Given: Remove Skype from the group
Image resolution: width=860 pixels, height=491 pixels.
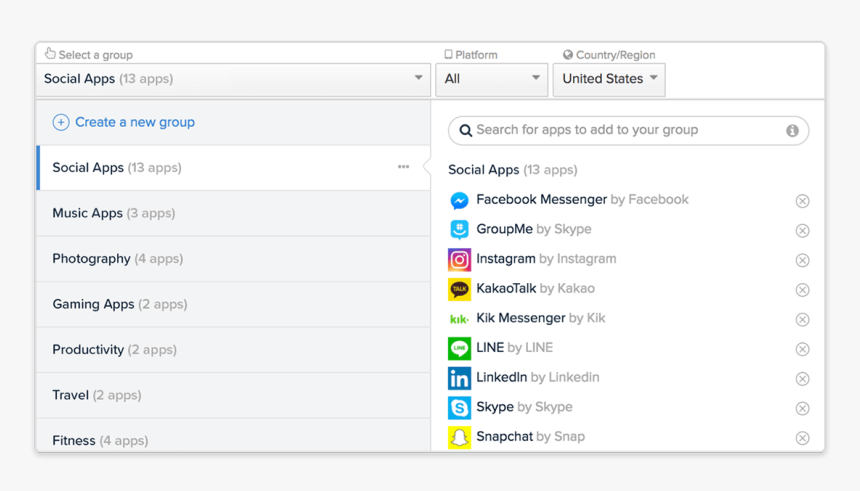Looking at the screenshot, I should click(802, 408).
